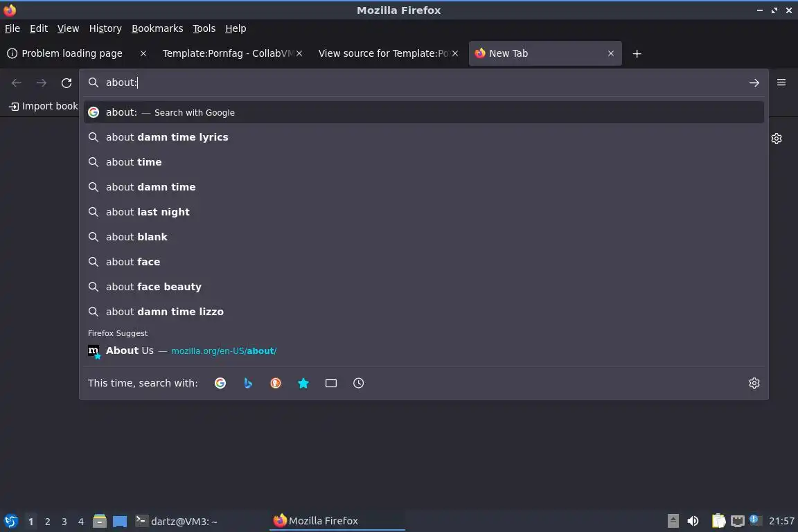This screenshot has width=798, height=532.
Task: Open the Help menu
Action: click(x=236, y=28)
